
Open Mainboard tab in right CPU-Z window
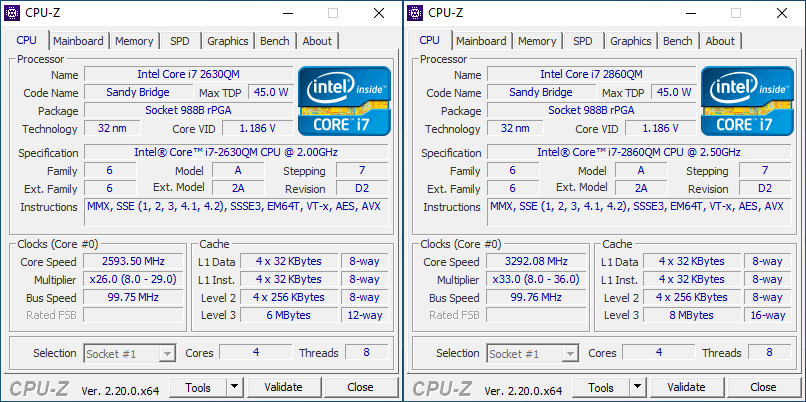pyautogui.click(x=481, y=41)
